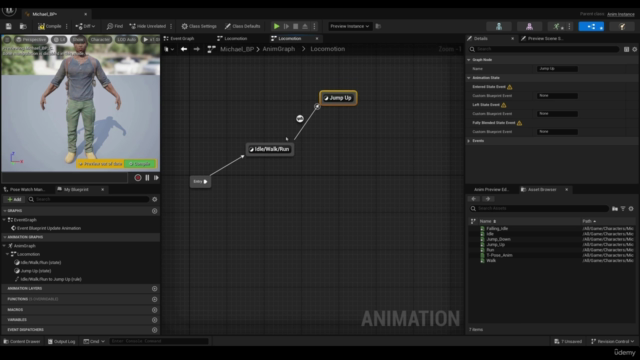Open the Lit view mode menu

60,40
